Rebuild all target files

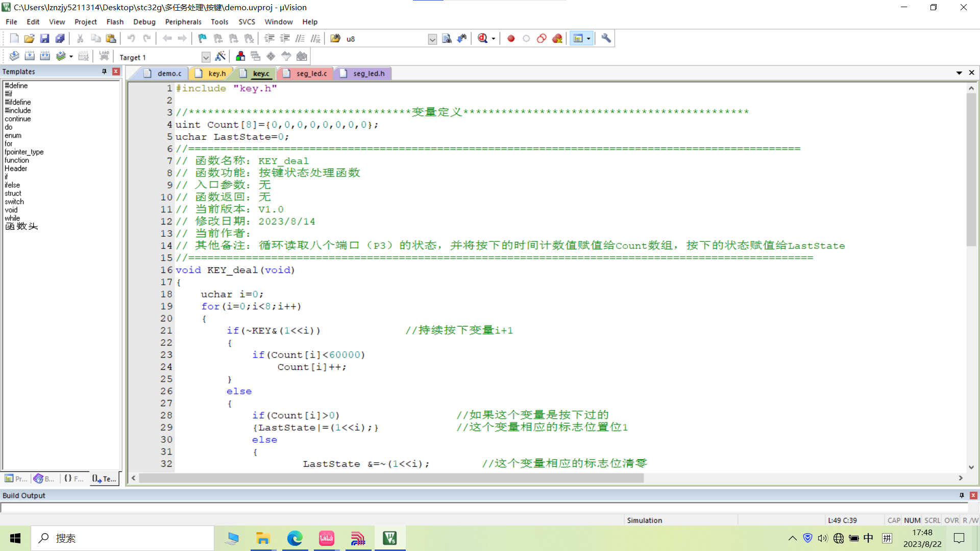tap(45, 56)
